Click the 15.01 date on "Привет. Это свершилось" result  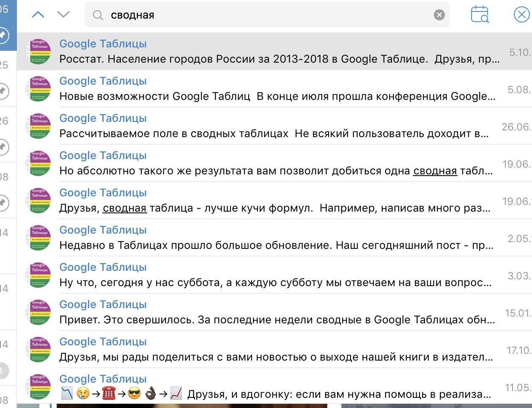point(518,313)
